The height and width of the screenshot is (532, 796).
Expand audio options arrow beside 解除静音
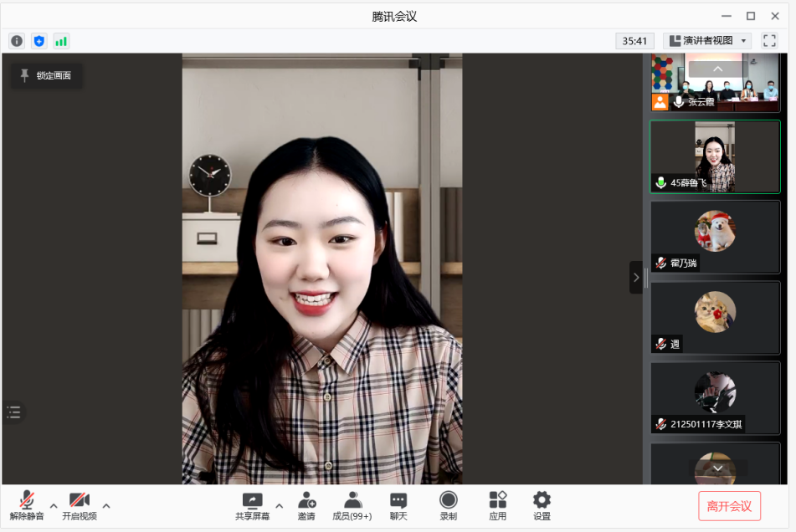coord(54,505)
